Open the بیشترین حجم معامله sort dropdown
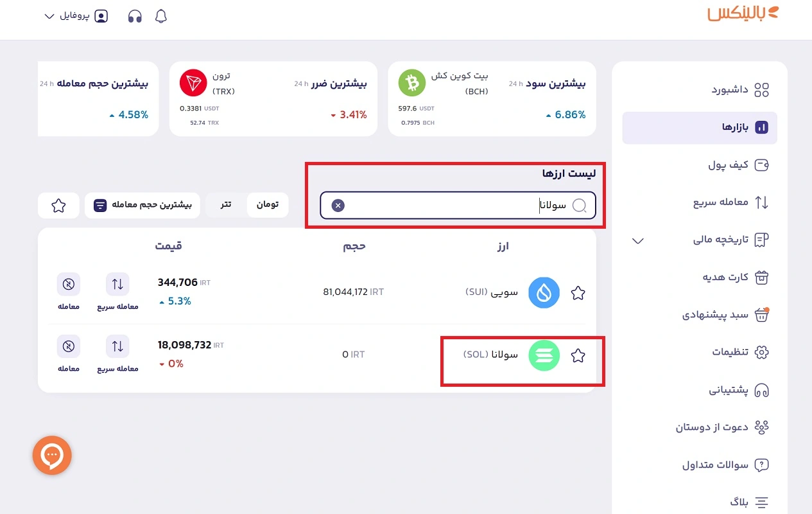This screenshot has height=514, width=812. coord(143,206)
